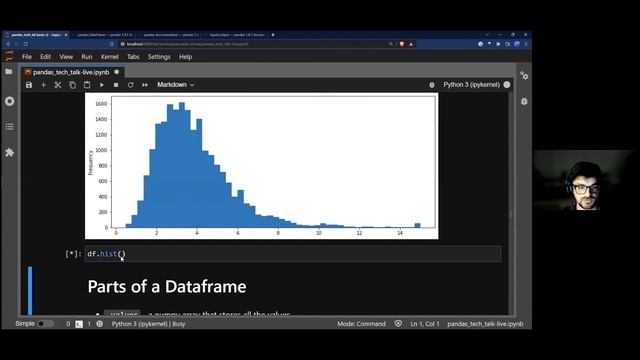Open the debugger bug icon in notebook toolbar
640x360 pixels.
point(432,85)
